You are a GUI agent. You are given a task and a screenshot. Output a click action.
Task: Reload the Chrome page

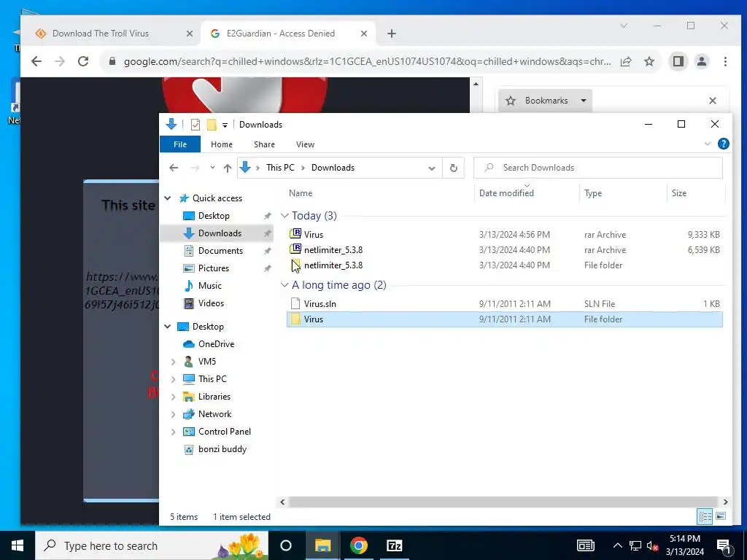[x=83, y=61]
